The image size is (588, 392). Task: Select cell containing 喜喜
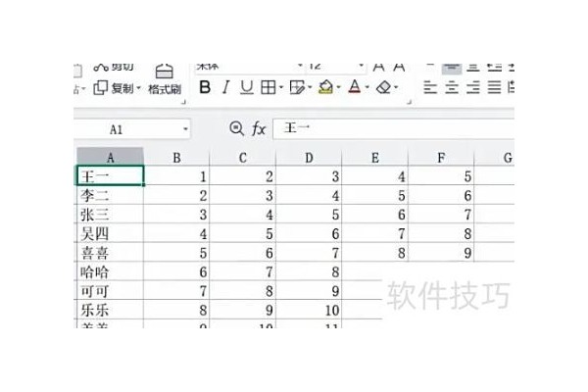pos(110,253)
